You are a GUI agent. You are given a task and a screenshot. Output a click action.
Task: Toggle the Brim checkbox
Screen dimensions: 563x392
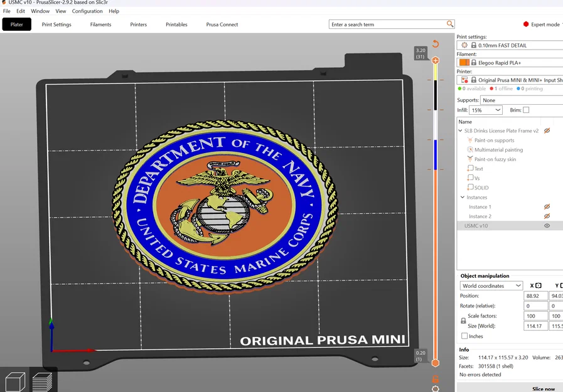tap(526, 110)
